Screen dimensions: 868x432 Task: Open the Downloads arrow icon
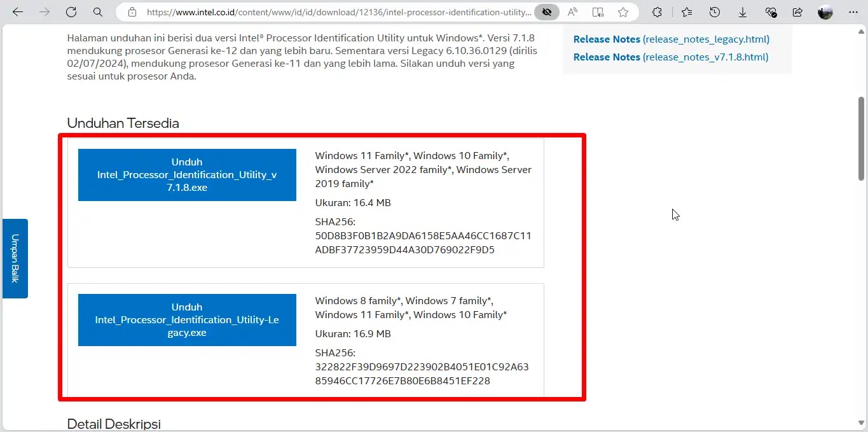pyautogui.click(x=743, y=12)
